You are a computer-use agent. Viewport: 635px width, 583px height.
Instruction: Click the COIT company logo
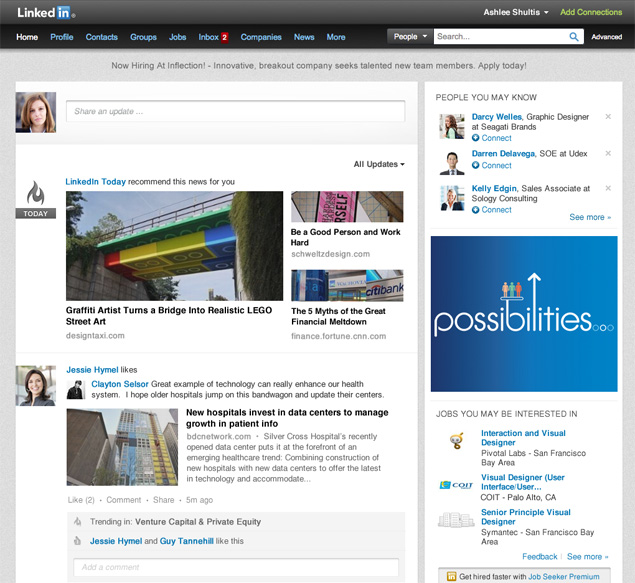tap(456, 485)
